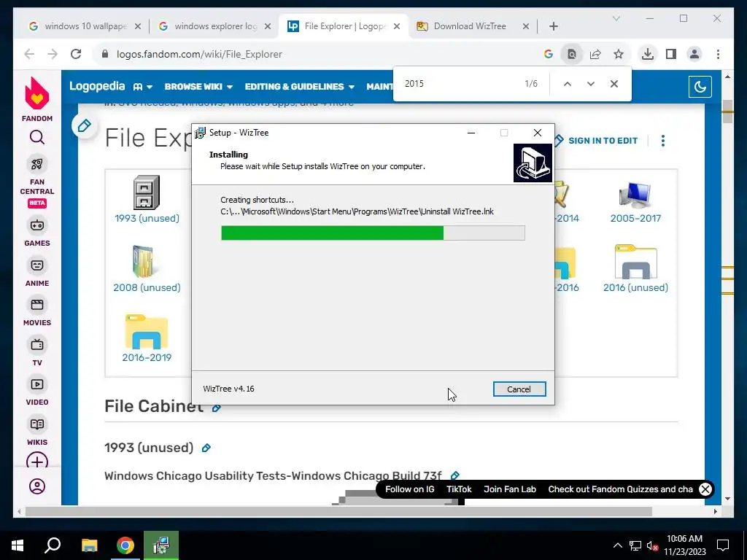
Task: Click the Google icon in address bar
Action: pos(549,54)
